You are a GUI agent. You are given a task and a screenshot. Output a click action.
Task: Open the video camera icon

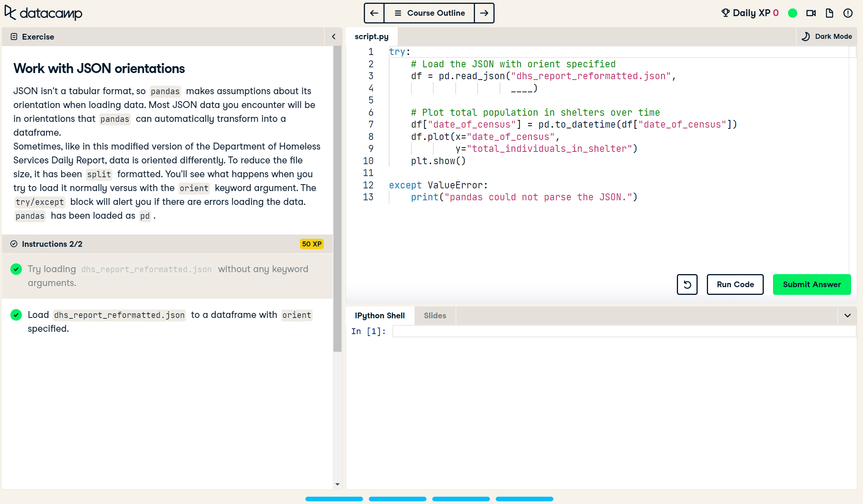pos(811,13)
